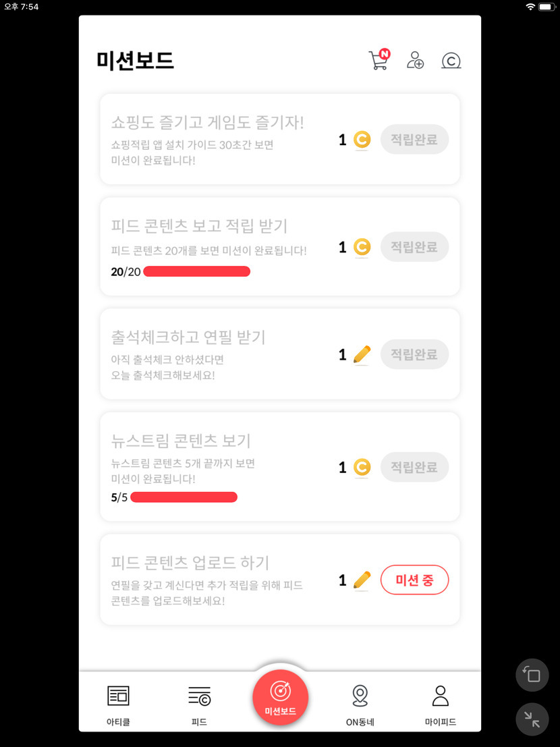Open the coin balance icon in header
This screenshot has height=747, width=560.
coord(451,61)
